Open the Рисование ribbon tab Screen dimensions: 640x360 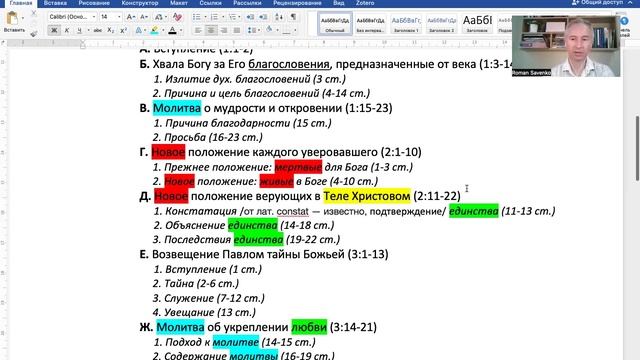point(94,3)
